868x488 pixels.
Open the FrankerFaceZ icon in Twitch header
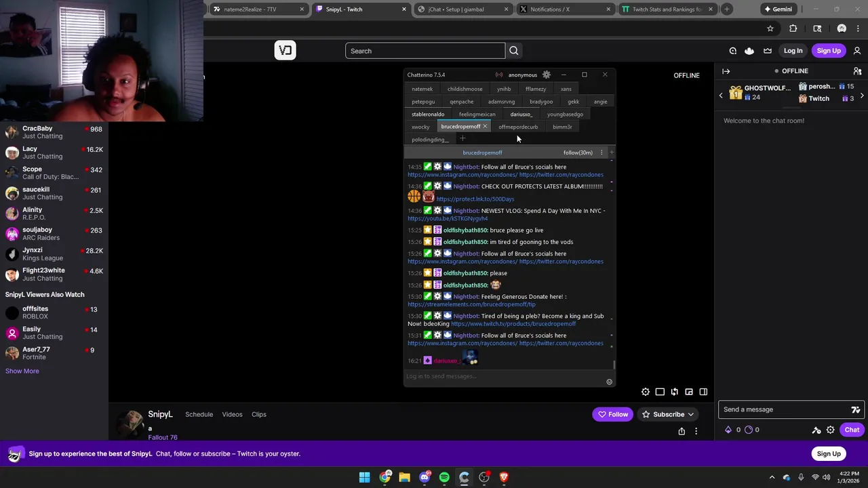(749, 51)
